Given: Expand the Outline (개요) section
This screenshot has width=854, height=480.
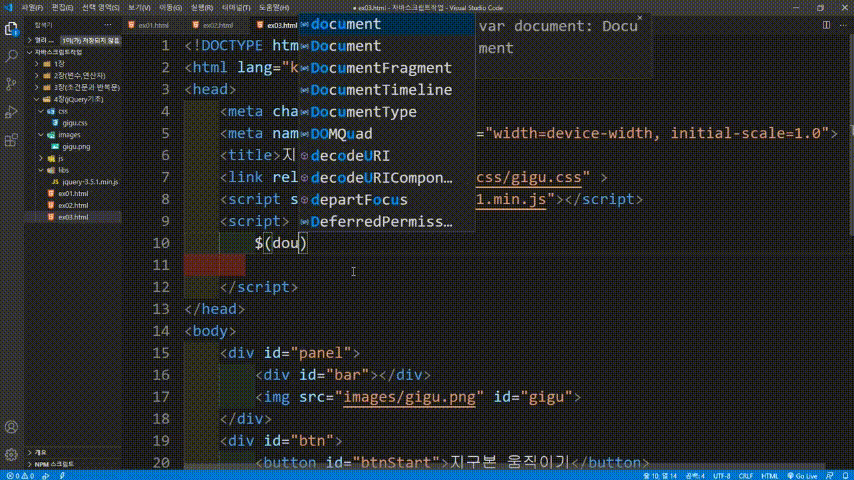Looking at the screenshot, I should pos(73,452).
